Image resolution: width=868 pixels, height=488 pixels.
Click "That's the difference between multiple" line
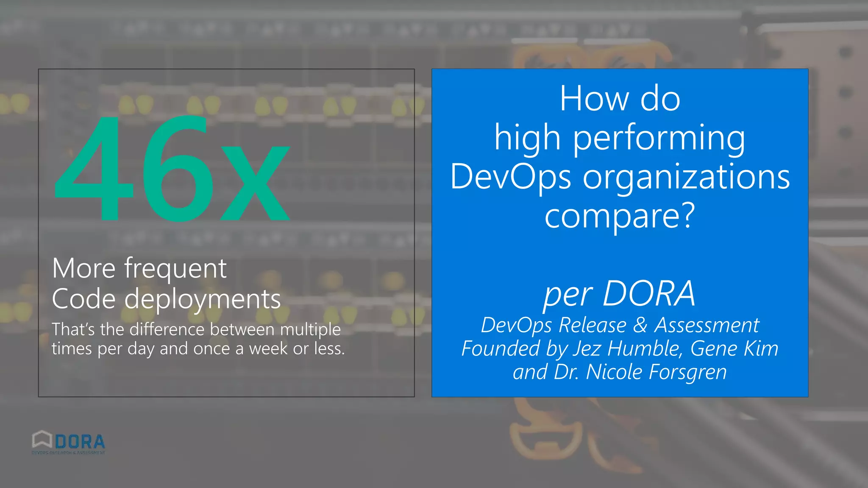tap(196, 330)
